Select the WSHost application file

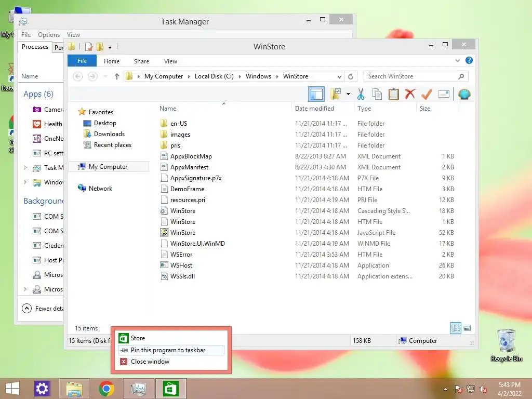pyautogui.click(x=181, y=265)
